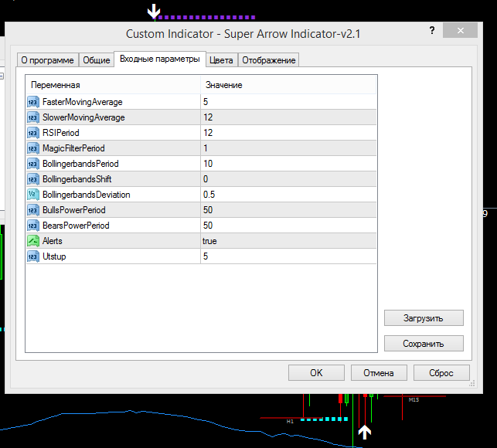Select the BearsPowerPeriod variable name
Image resolution: width=497 pixels, height=448 pixels.
[x=76, y=226]
